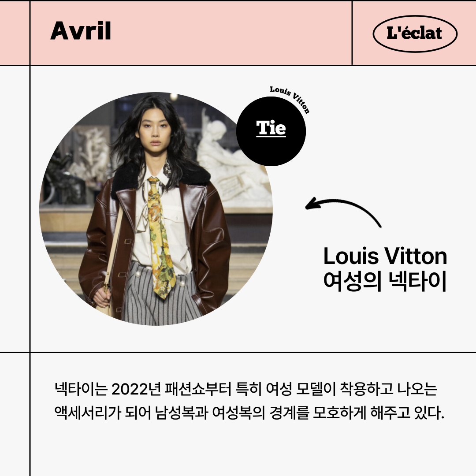Click the floral yellow tie in photo
This screenshot has height=476, width=476.
[161, 237]
